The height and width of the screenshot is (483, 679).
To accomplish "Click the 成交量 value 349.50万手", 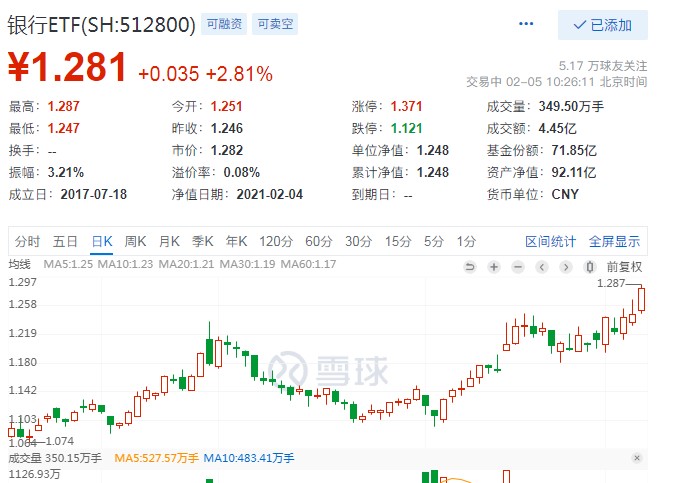I will point(571,106).
